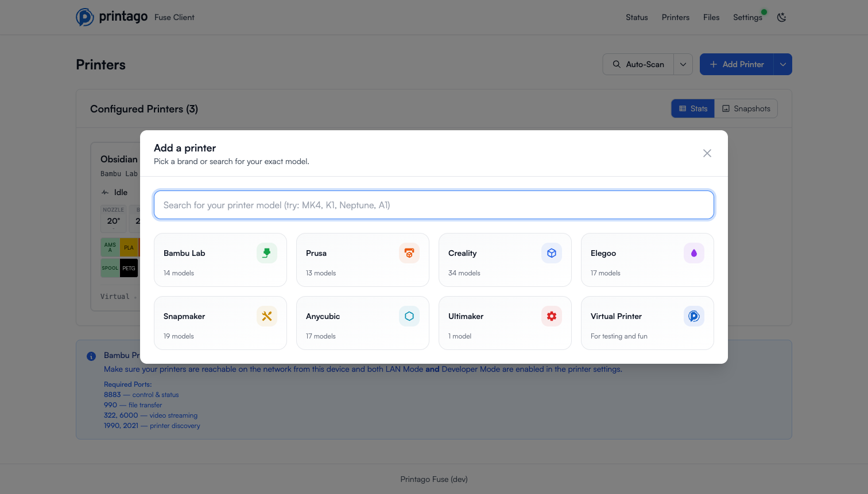Click the SPOOL green label
This screenshot has height=494, width=868.
(x=110, y=268)
